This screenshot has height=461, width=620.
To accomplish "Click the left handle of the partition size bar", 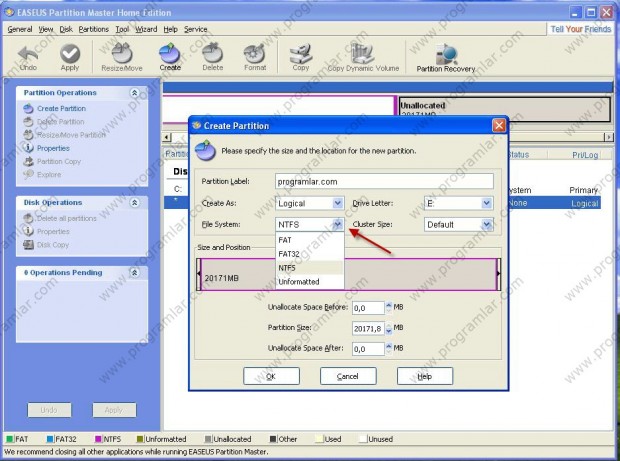I will click(199, 274).
